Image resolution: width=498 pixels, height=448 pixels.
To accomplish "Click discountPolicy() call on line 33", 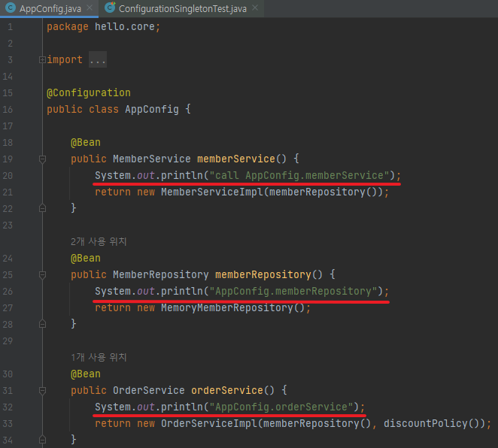I will click(431, 424).
